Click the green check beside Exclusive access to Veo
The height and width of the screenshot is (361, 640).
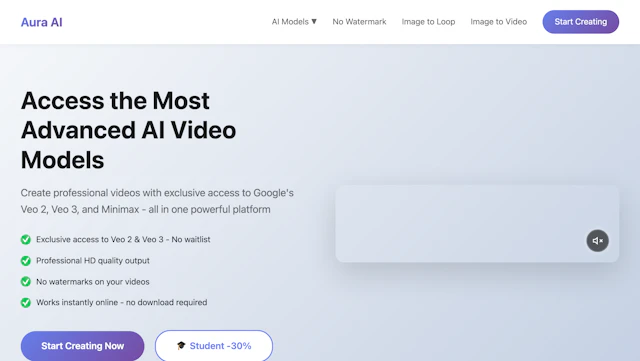pos(26,239)
